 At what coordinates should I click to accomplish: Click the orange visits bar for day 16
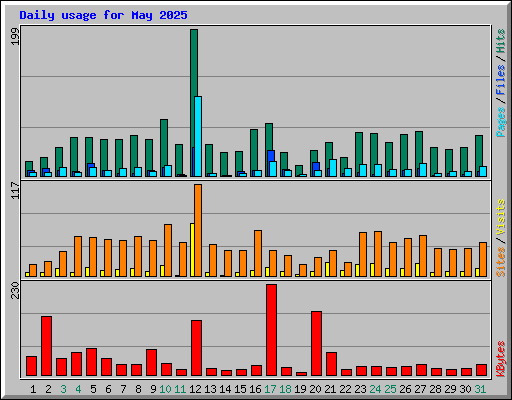[x=258, y=253]
